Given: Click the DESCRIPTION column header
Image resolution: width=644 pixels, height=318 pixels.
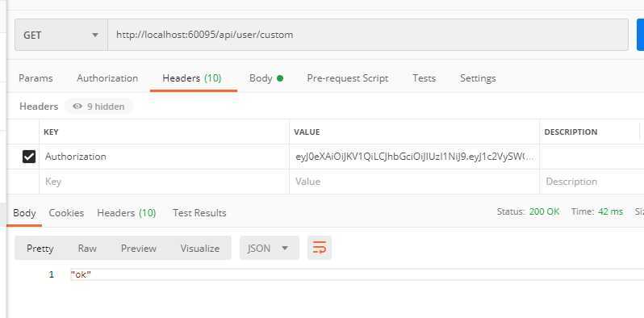Looking at the screenshot, I should pyautogui.click(x=571, y=132).
